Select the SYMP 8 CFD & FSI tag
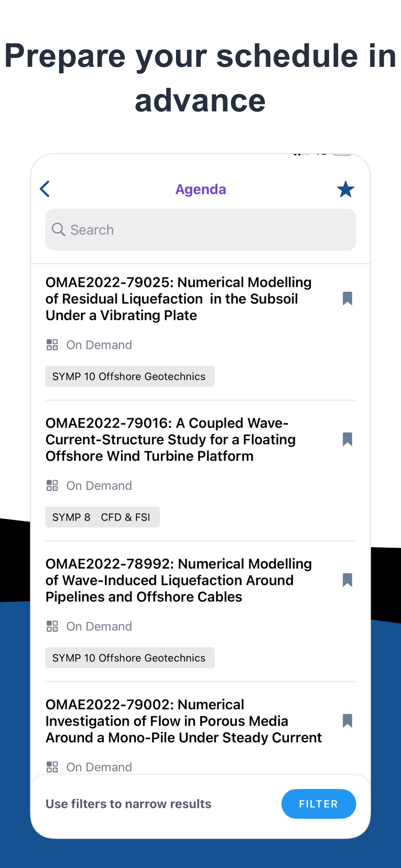This screenshot has height=868, width=401. [102, 517]
